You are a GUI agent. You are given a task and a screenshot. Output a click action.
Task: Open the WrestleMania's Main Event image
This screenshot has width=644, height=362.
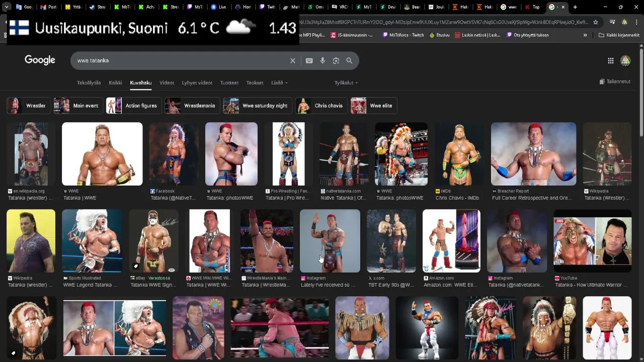267,241
